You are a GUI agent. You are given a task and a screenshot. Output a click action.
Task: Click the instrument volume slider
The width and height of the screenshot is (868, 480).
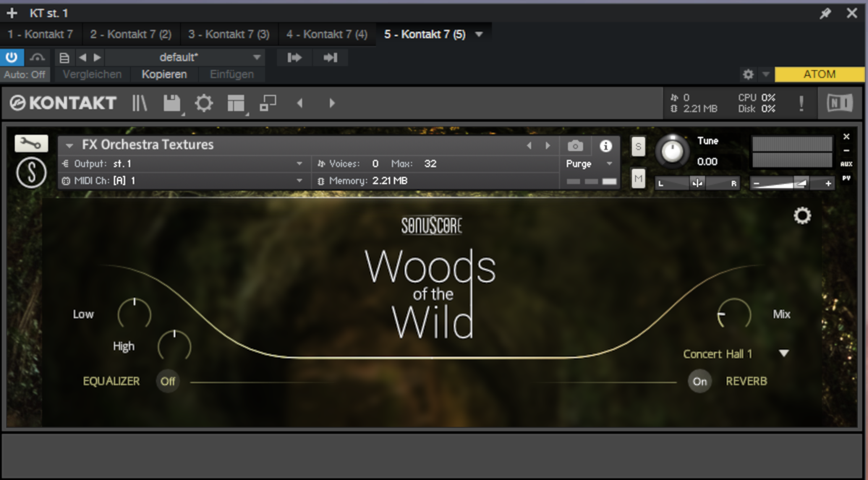(792, 183)
